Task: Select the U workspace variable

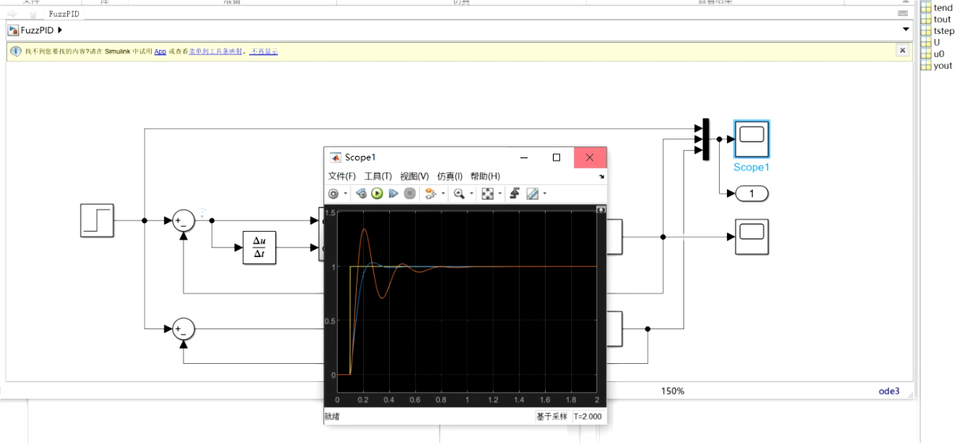Action: click(931, 43)
